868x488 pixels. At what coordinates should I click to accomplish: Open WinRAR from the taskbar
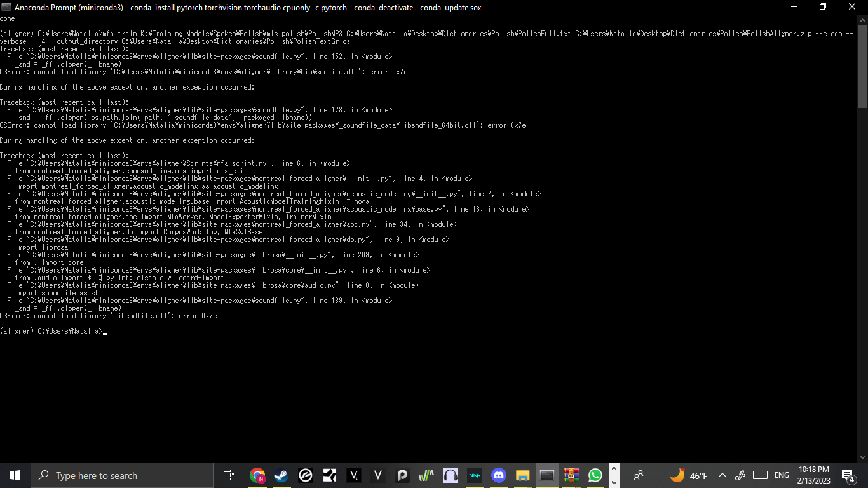click(x=570, y=475)
